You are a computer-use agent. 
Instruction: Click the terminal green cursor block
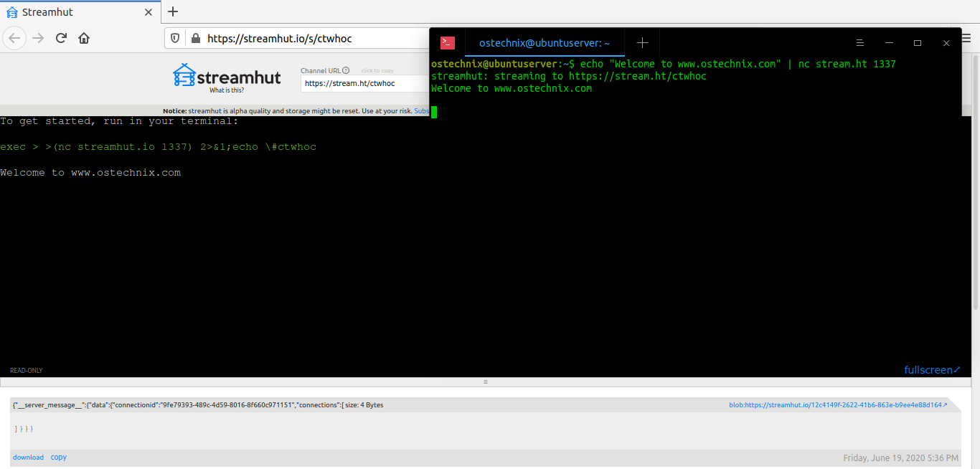[434, 111]
